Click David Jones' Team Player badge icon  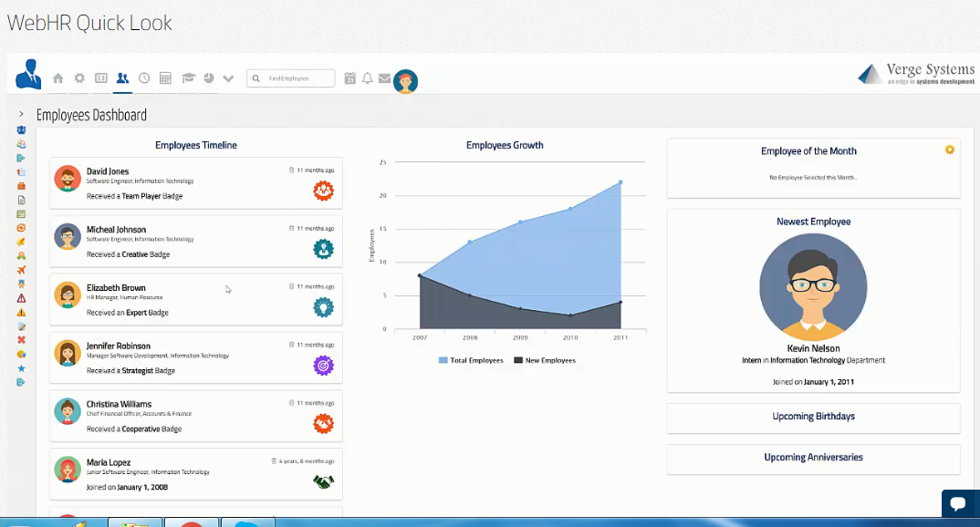tap(323, 191)
